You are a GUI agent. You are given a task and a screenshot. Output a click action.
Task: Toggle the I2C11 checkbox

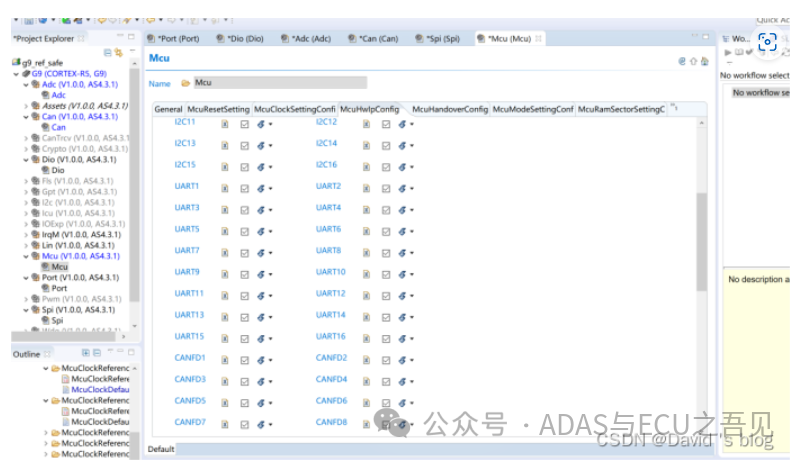245,124
